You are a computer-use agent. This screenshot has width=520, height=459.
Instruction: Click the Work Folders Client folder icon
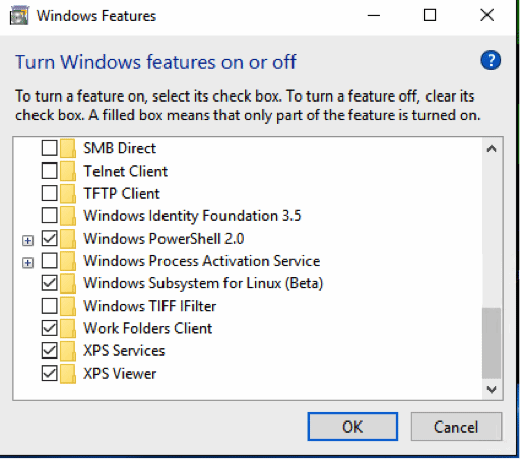68,328
